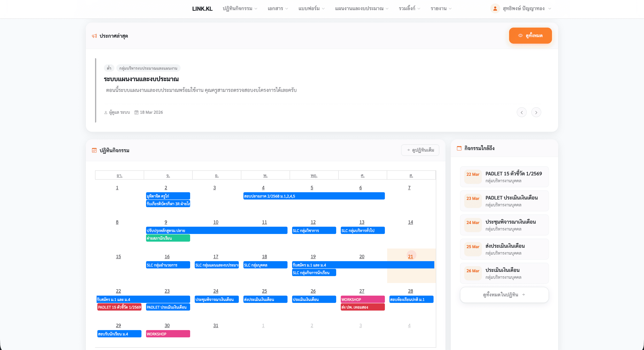Image resolution: width=644 pixels, height=350 pixels.
Task: Select the green ค่ายสภานักเรียน event
Action: (x=168, y=238)
